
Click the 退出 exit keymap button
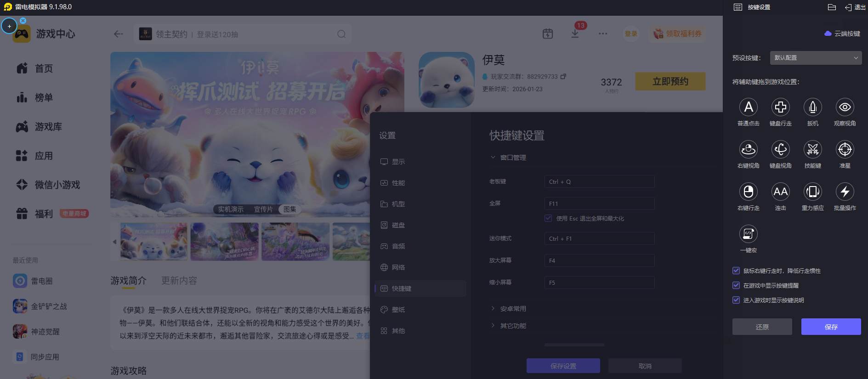(x=855, y=7)
